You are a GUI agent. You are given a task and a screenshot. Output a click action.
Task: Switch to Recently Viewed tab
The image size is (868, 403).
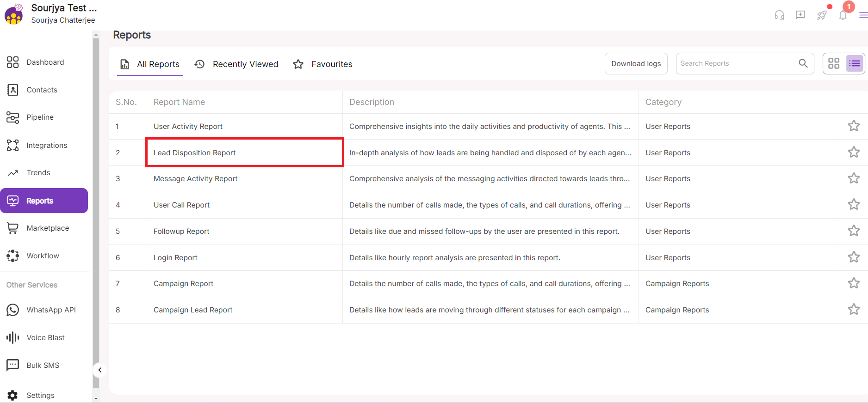click(236, 64)
